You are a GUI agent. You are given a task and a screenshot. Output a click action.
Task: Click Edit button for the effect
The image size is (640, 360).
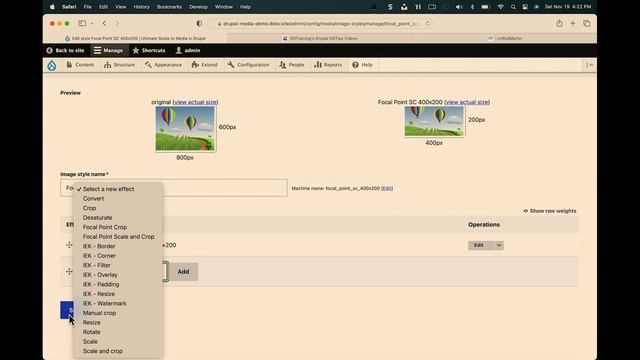pos(479,245)
